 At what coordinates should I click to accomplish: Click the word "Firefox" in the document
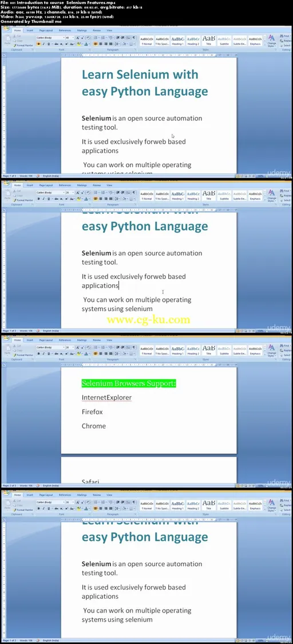92,411
